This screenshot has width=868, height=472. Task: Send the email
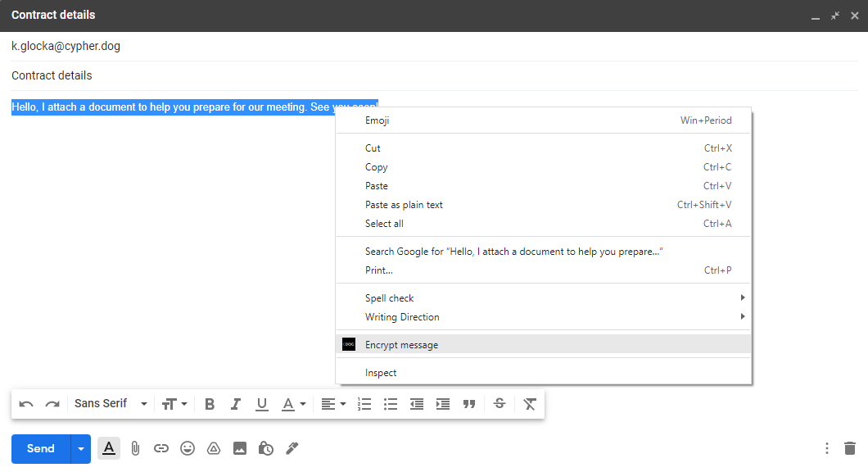pos(39,448)
